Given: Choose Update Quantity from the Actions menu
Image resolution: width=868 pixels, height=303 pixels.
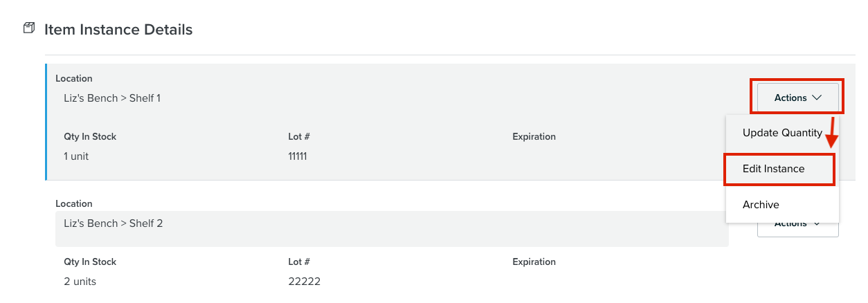Looking at the screenshot, I should click(x=782, y=133).
